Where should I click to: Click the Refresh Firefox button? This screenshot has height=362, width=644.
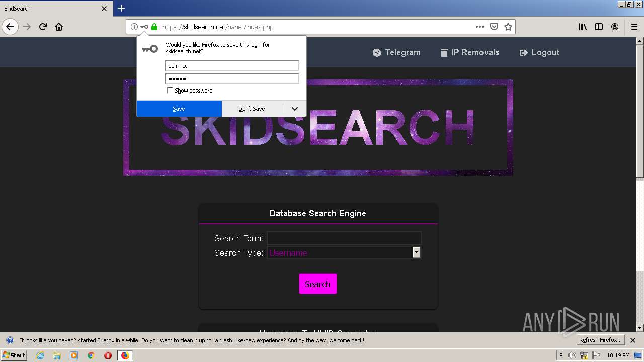[601, 340]
